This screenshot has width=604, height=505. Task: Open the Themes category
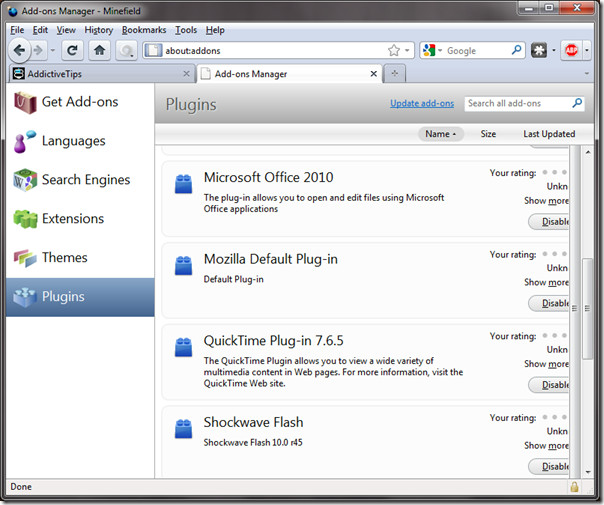coord(80,258)
